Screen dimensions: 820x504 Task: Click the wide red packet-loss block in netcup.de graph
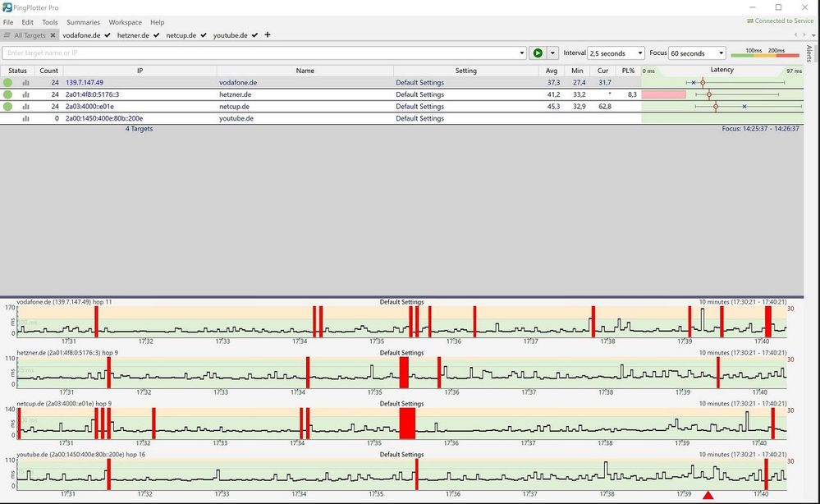point(407,424)
